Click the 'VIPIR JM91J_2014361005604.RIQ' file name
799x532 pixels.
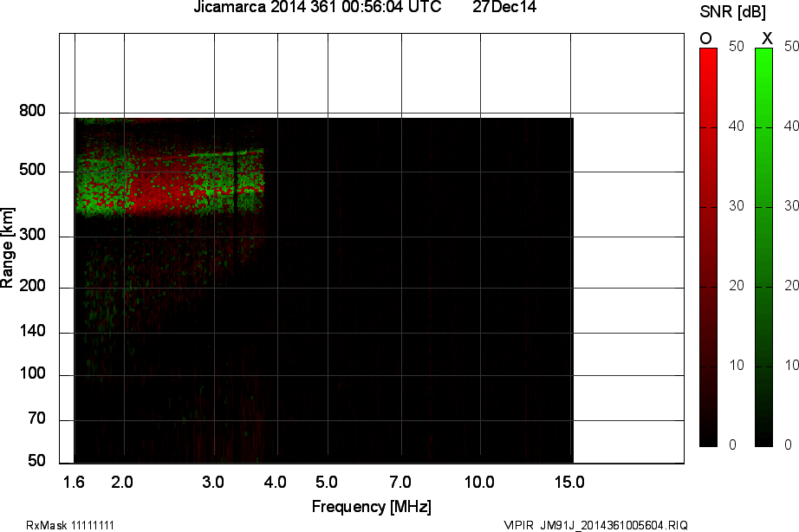[x=595, y=525]
